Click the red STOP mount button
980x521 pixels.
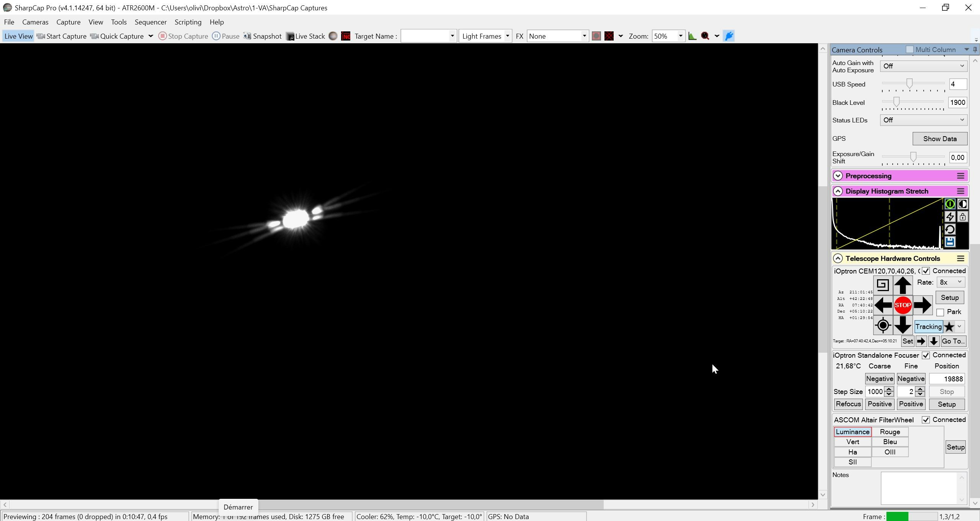tap(902, 305)
